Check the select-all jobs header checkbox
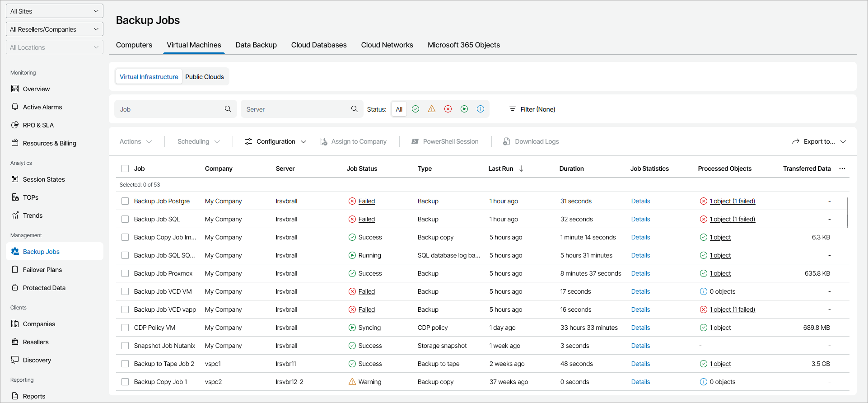Viewport: 868px width, 403px height. pyautogui.click(x=125, y=169)
